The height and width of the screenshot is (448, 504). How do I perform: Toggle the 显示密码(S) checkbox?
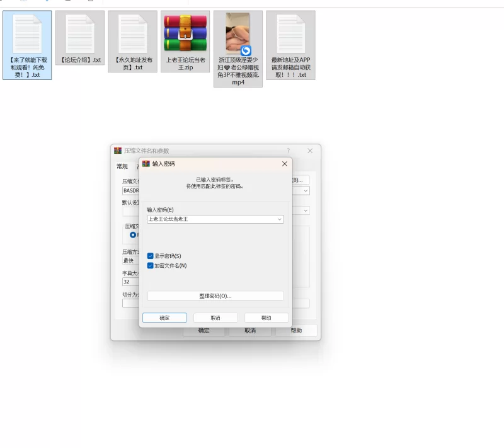click(150, 256)
